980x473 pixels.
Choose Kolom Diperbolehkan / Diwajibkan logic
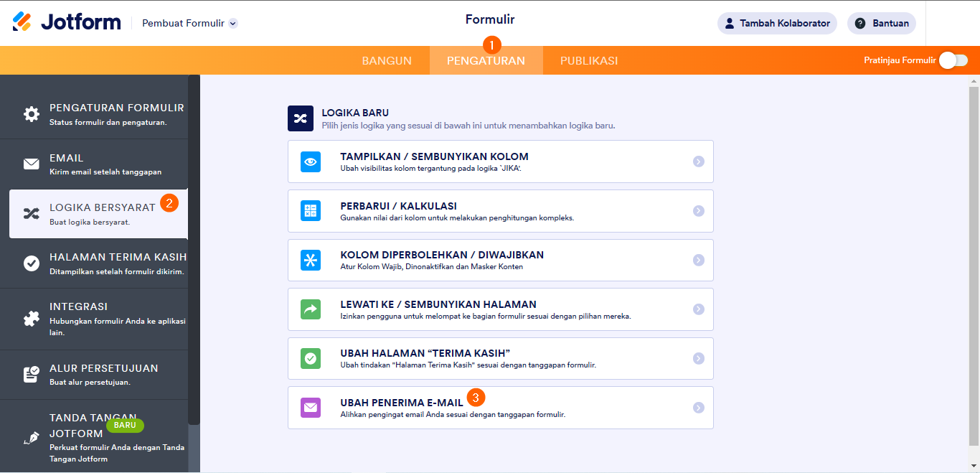(501, 260)
